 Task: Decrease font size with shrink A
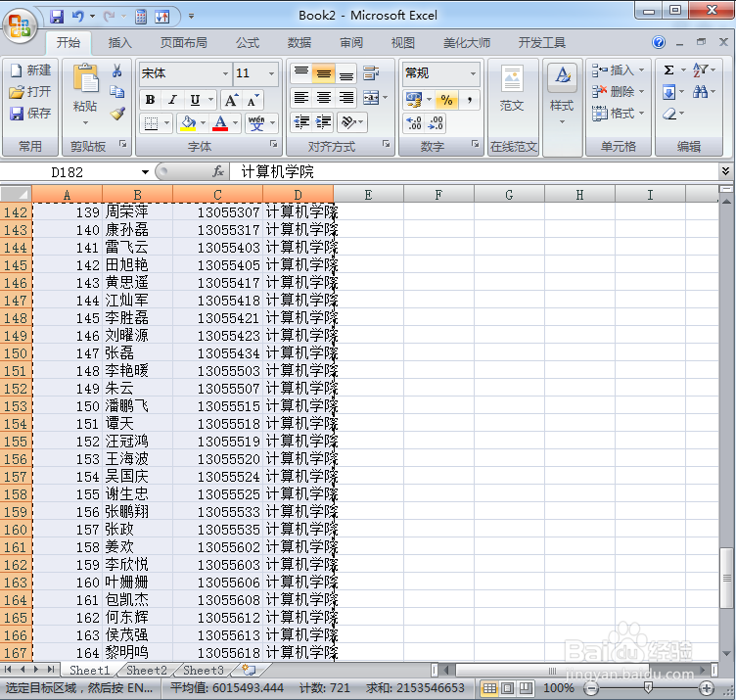(253, 100)
